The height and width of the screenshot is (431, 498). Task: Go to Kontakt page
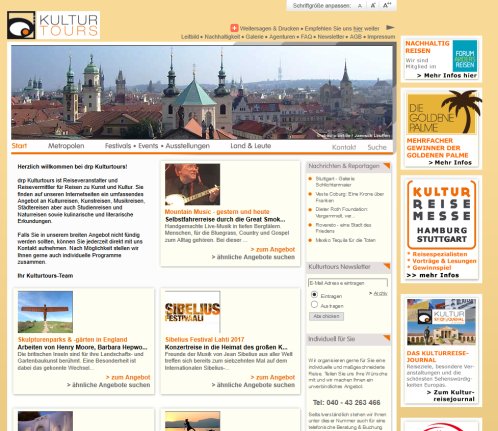tap(344, 147)
